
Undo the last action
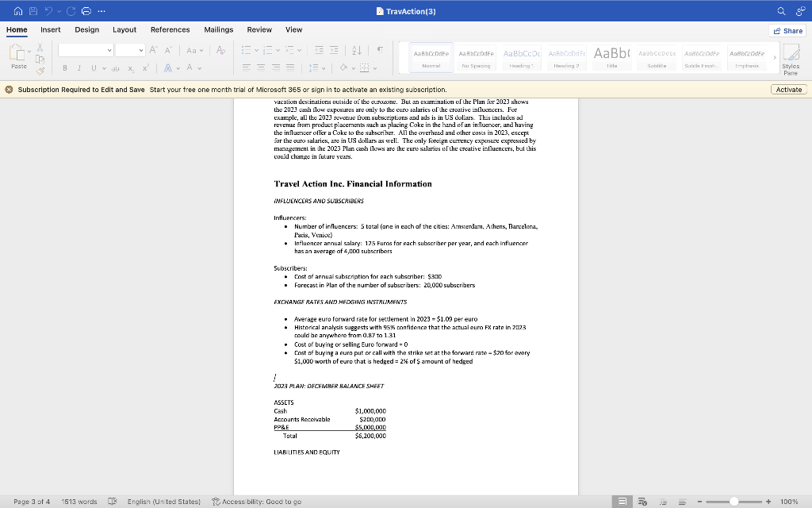[x=48, y=11]
